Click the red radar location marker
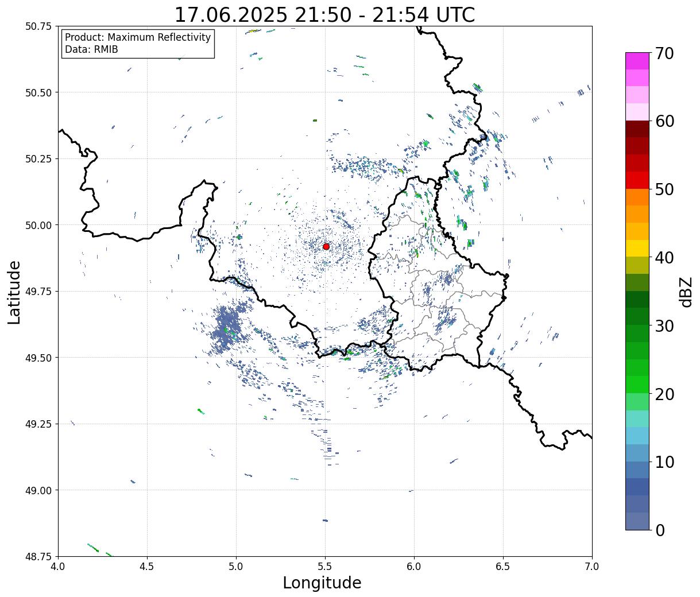The image size is (700, 597). 326,246
